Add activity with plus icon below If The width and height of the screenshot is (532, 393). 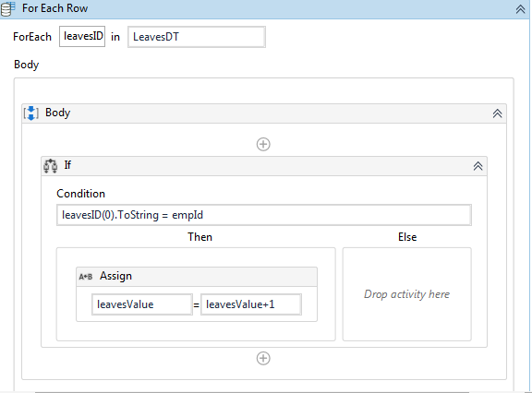[x=263, y=359]
